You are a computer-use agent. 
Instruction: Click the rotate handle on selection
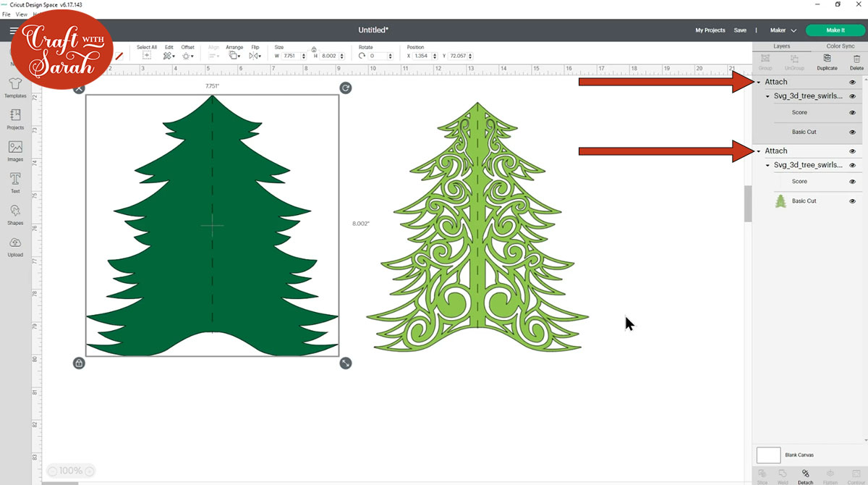tap(346, 88)
